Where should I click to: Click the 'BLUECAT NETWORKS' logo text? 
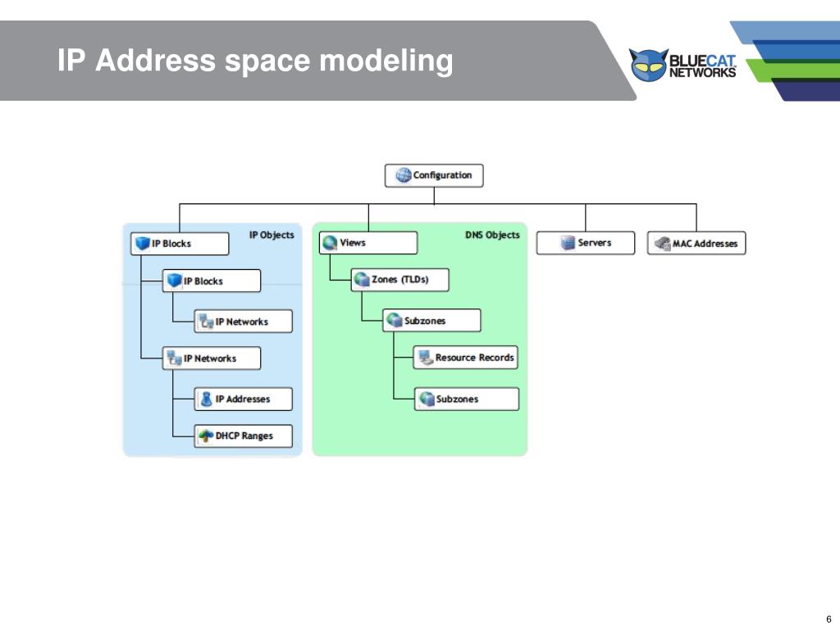tap(702, 66)
